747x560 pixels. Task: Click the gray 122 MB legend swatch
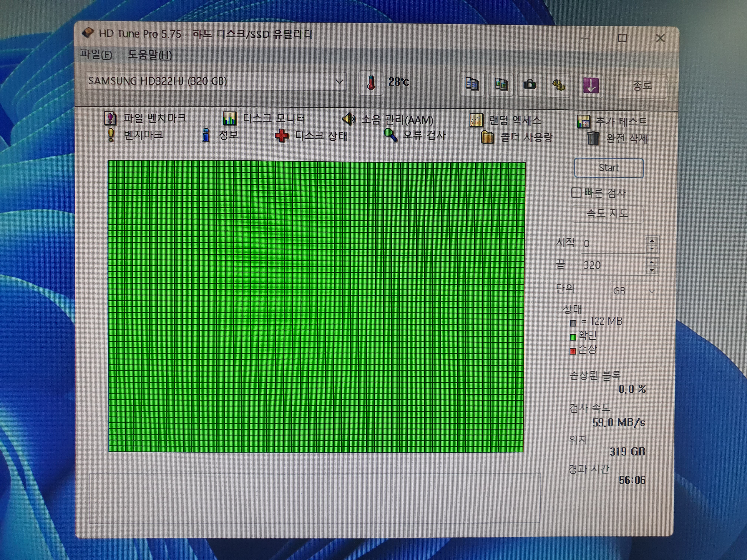573,323
